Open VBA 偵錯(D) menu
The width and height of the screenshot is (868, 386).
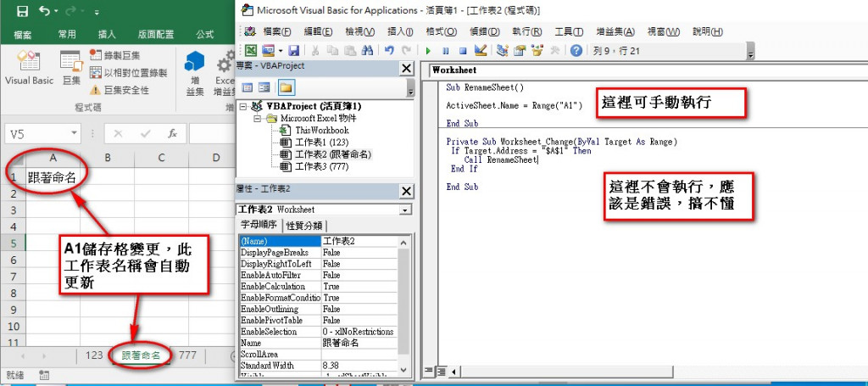click(x=484, y=31)
